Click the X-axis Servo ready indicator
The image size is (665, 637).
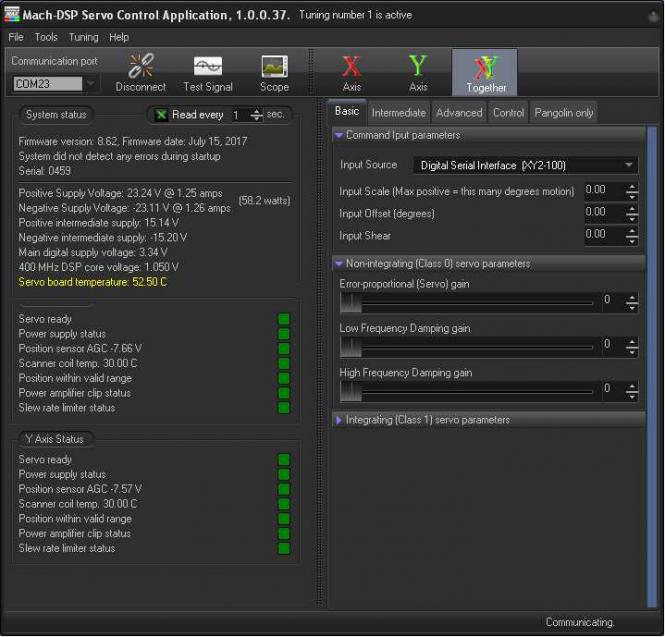(284, 319)
